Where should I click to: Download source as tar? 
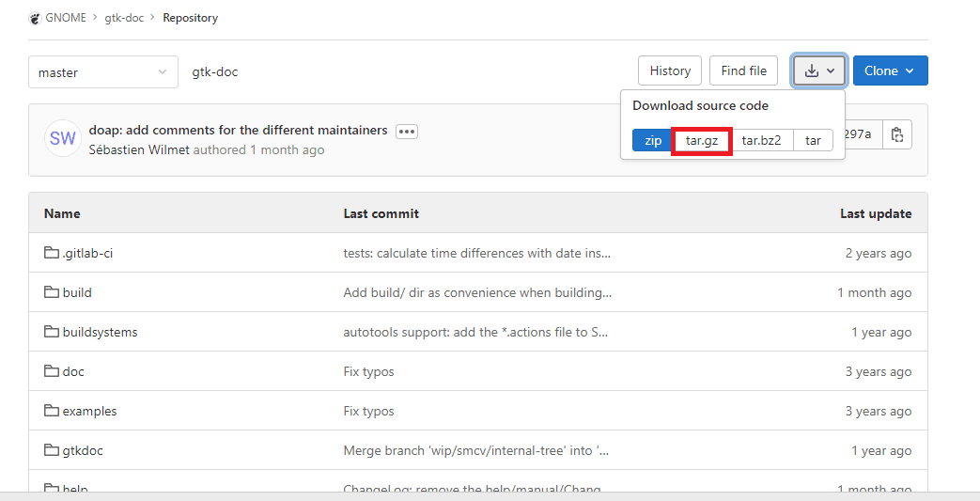(813, 140)
